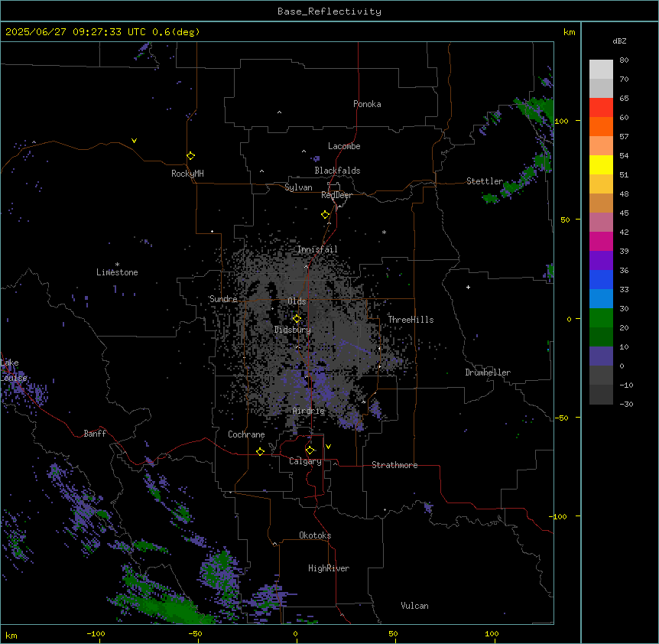659x644 pixels.
Task: Click the RedDeer city label
Action: coord(336,195)
